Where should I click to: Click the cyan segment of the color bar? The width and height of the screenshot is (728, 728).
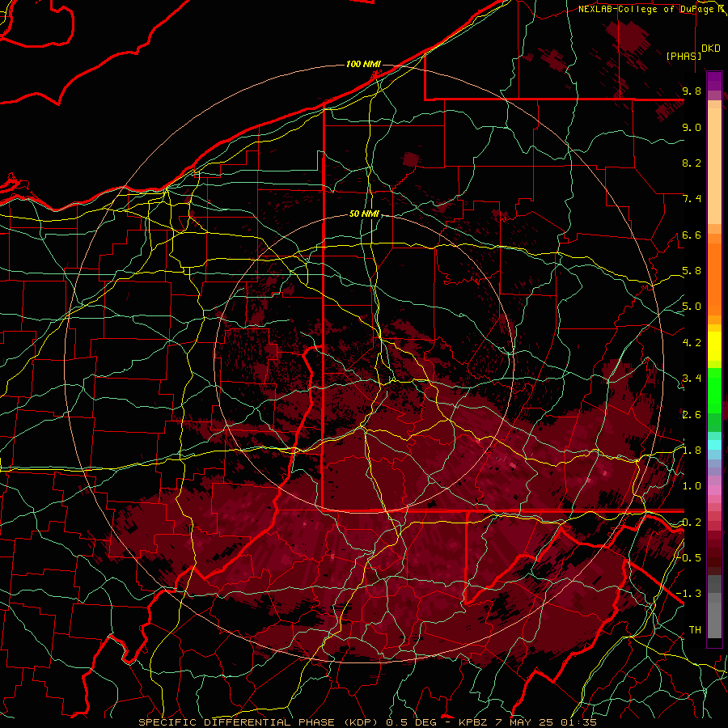pyautogui.click(x=714, y=444)
